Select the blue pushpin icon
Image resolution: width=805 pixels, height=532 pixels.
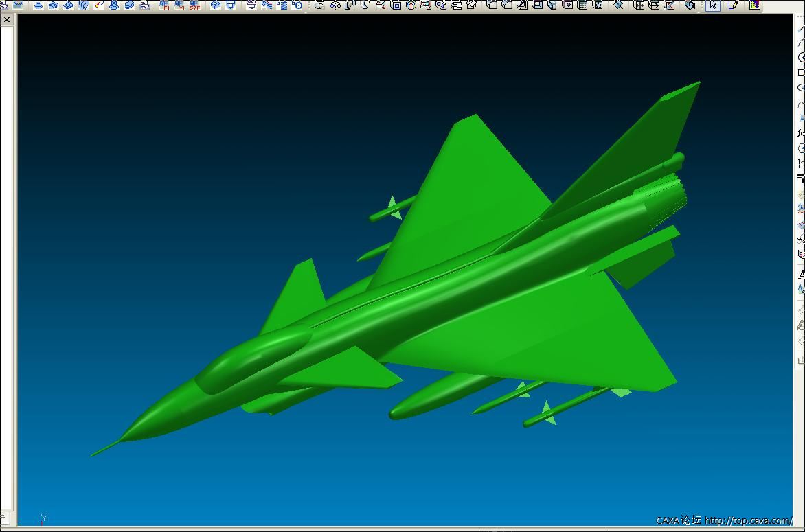pos(619,5)
